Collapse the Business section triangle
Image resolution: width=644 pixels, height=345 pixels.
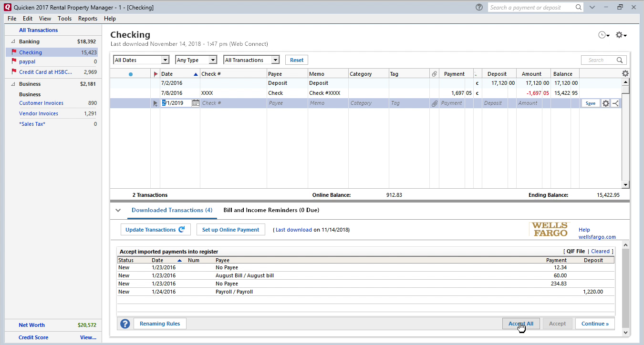tap(13, 84)
